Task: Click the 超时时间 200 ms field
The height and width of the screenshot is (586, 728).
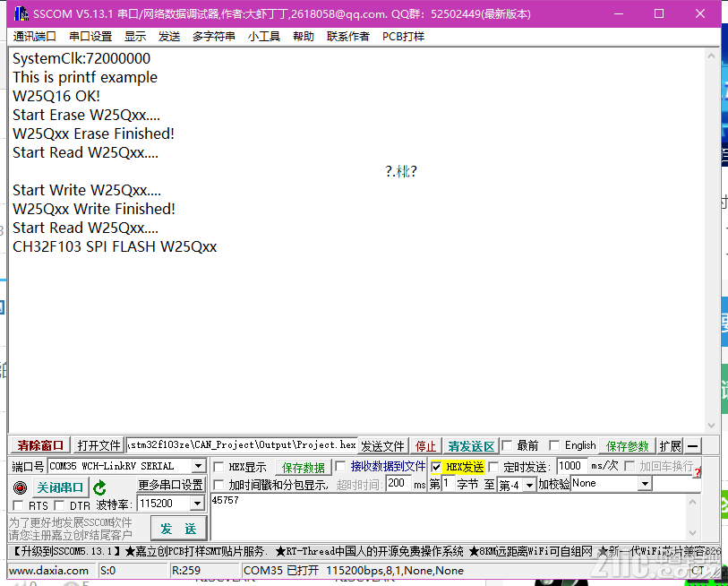Action: (x=398, y=483)
